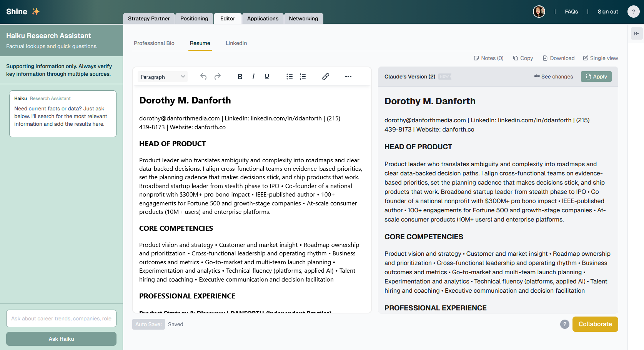This screenshot has width=644, height=350.
Task: Insert a numbered list
Action: pyautogui.click(x=303, y=76)
